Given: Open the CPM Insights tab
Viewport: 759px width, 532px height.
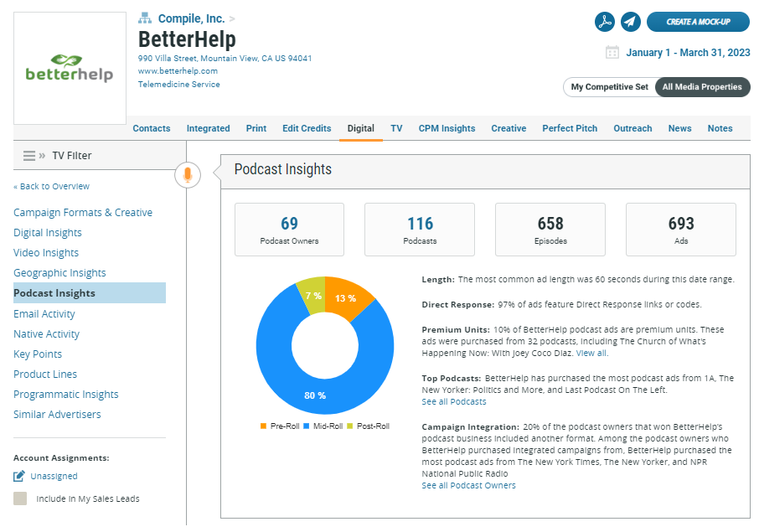Looking at the screenshot, I should [447, 128].
